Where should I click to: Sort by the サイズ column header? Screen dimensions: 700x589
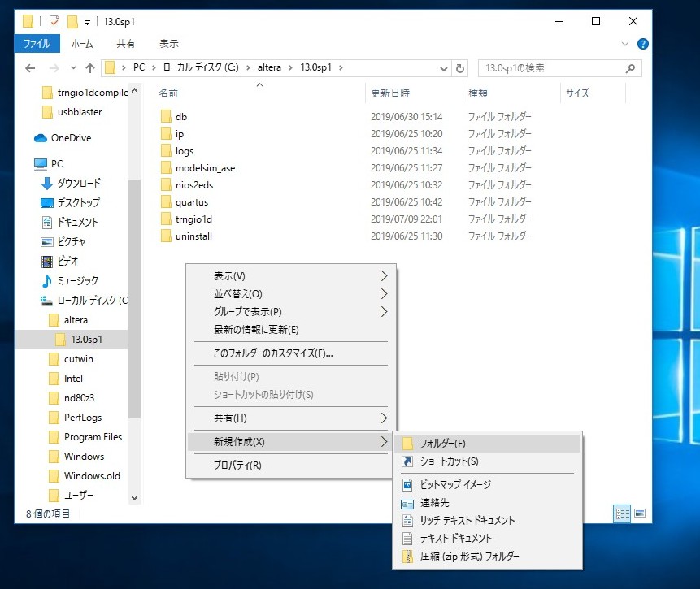pos(577,93)
